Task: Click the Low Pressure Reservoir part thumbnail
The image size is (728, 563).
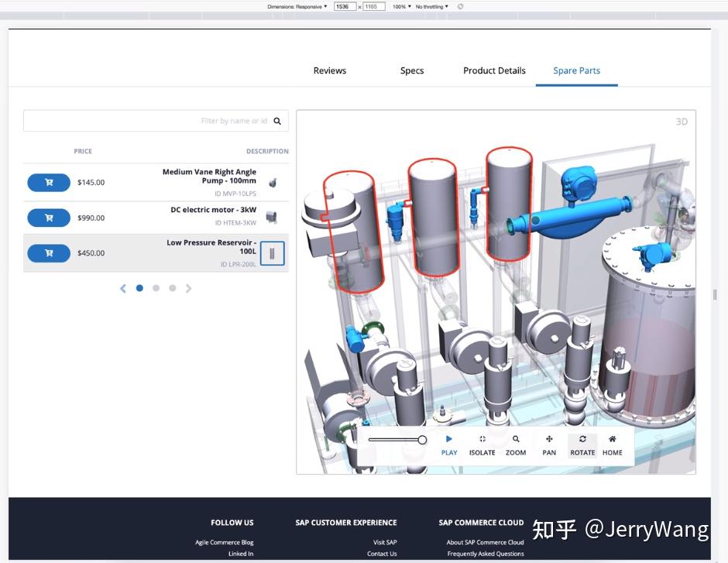Action: [272, 252]
